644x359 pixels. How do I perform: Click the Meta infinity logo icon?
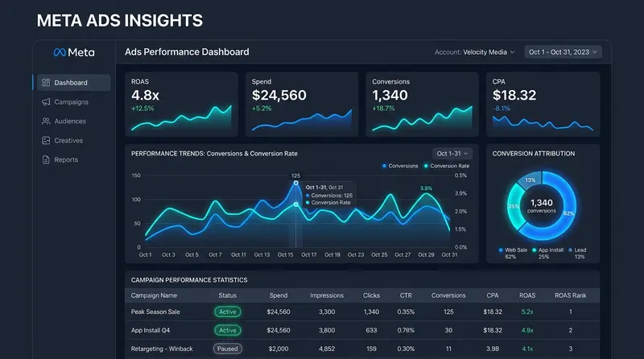pyautogui.click(x=60, y=52)
